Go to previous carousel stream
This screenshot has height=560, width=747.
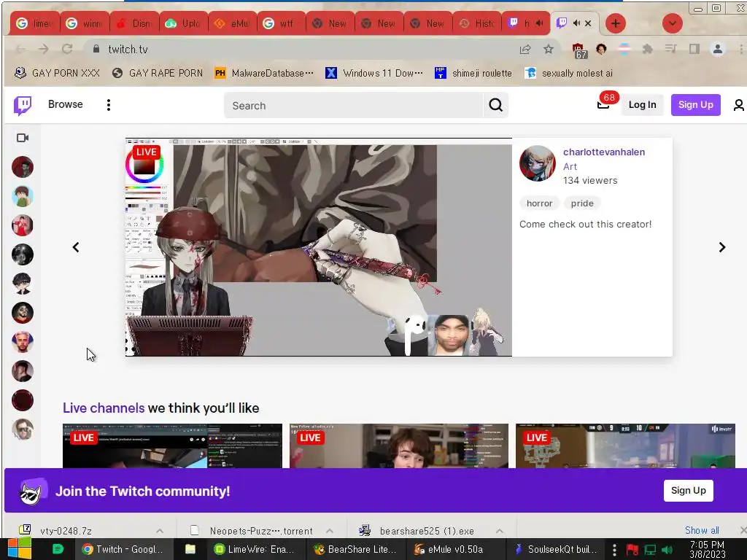pos(76,247)
